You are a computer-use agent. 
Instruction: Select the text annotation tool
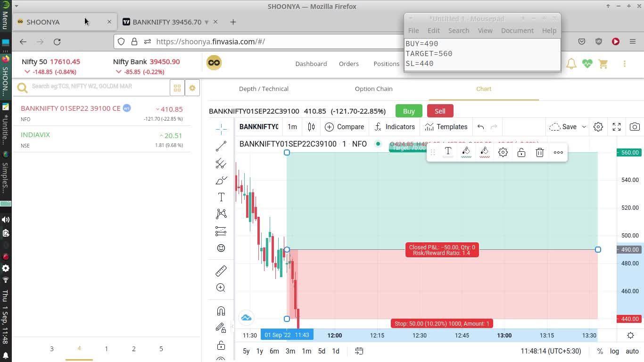coord(221,197)
